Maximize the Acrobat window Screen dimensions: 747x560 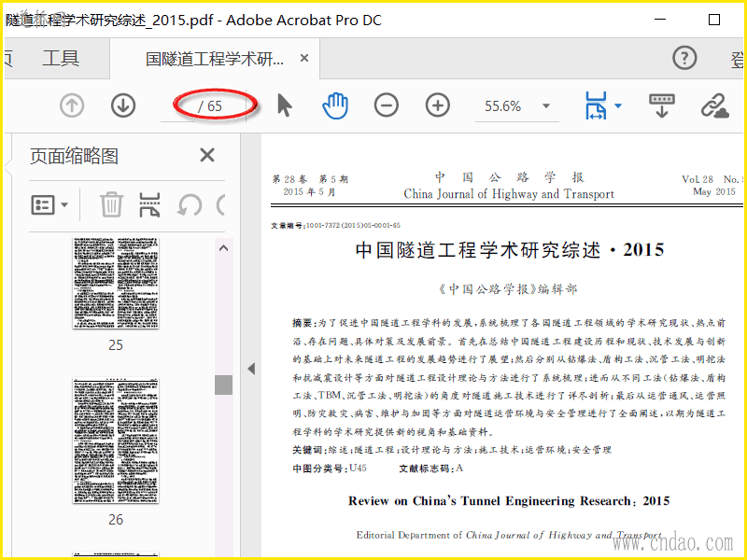tap(714, 20)
